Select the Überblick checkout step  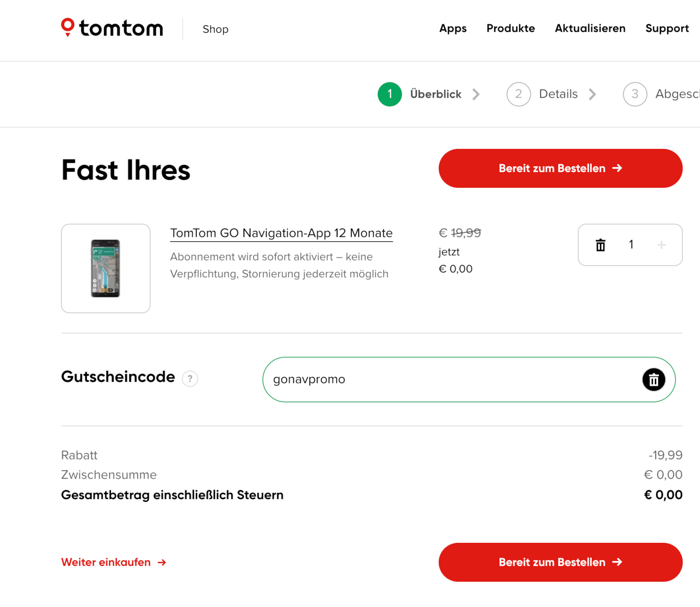pyautogui.click(x=436, y=94)
